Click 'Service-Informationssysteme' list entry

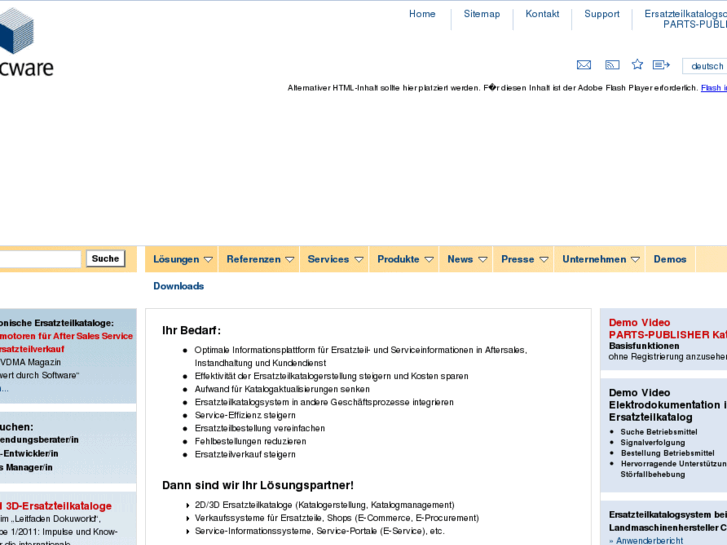coord(319,531)
